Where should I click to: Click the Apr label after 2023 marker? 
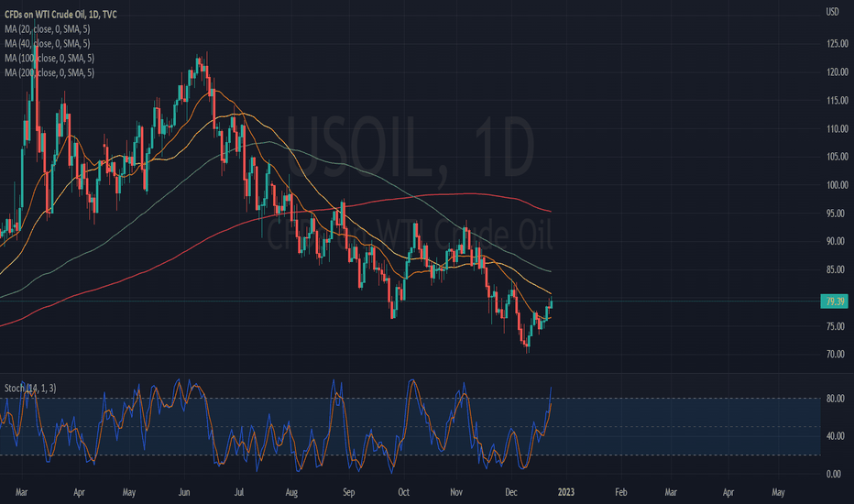pyautogui.click(x=728, y=492)
